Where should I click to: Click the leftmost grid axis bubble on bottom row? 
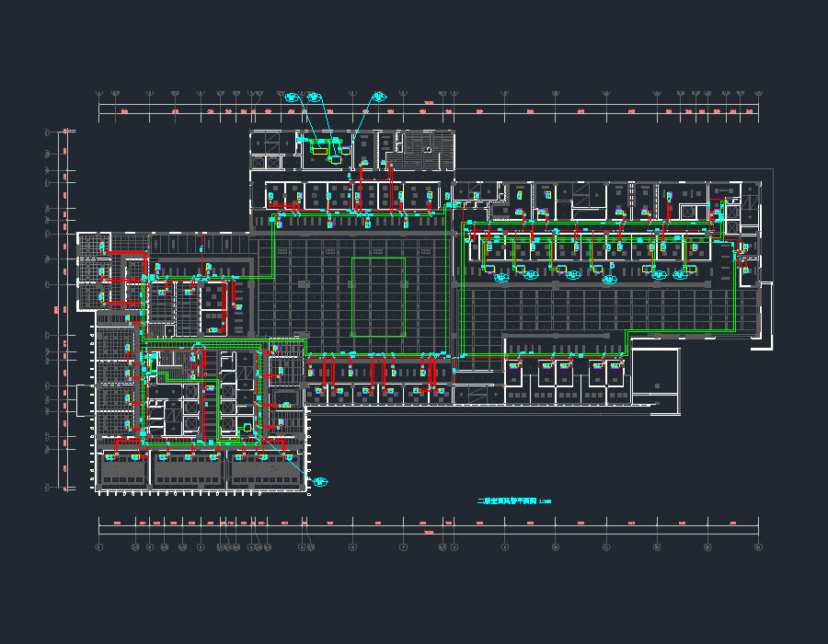[98, 547]
